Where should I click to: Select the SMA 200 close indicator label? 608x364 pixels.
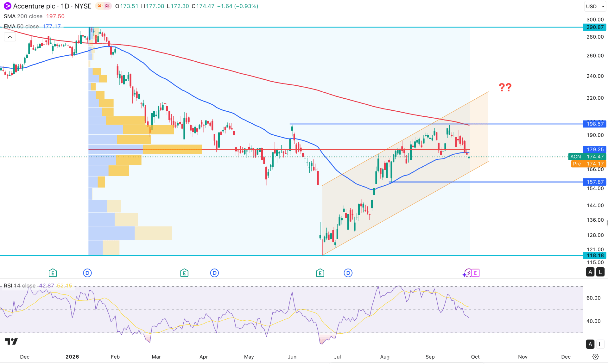(23, 16)
